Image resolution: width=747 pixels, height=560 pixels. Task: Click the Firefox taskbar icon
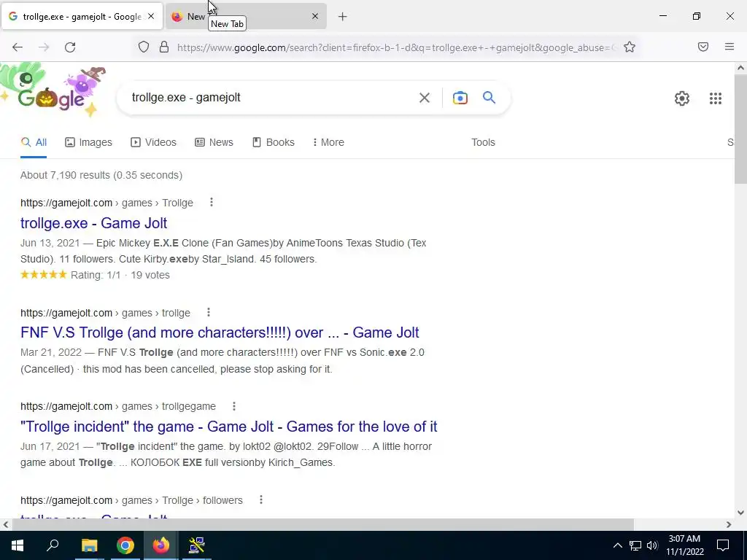coord(161,545)
